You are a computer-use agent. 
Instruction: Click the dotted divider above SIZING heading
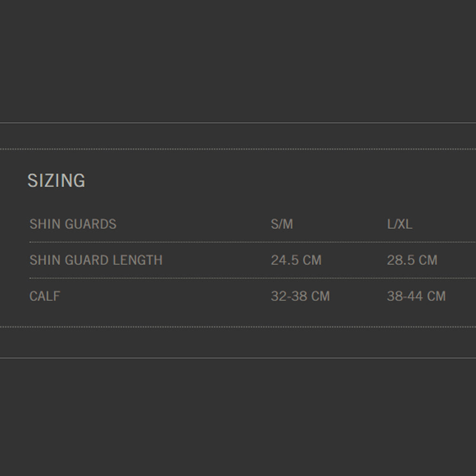point(238,149)
